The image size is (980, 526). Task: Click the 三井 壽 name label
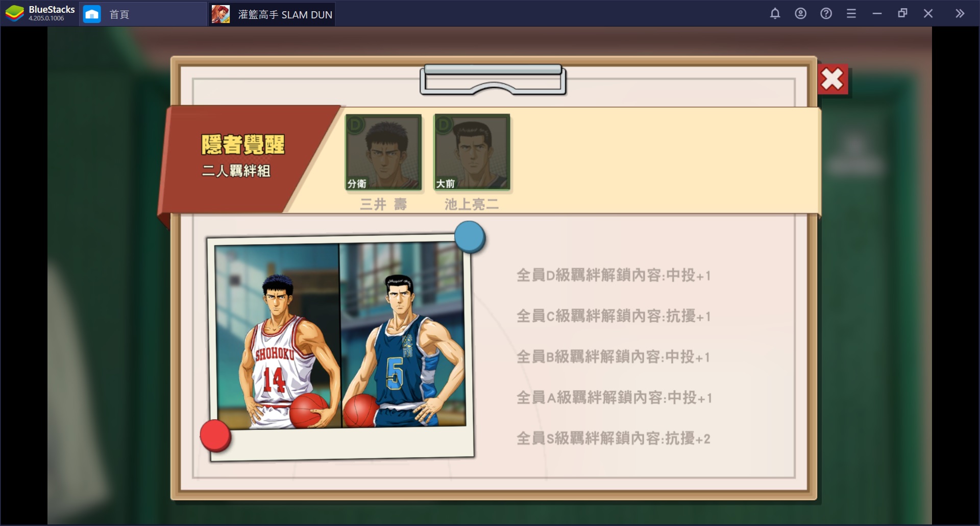[383, 205]
